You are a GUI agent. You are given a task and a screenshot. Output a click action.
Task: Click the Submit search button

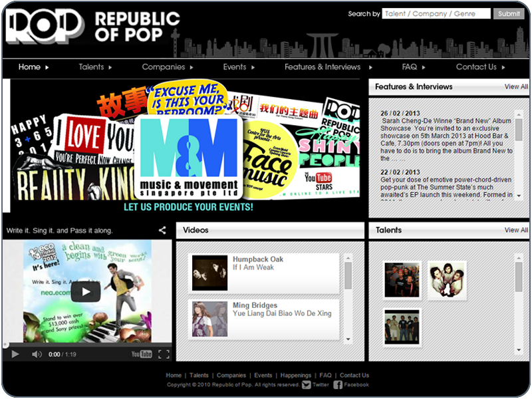click(509, 13)
